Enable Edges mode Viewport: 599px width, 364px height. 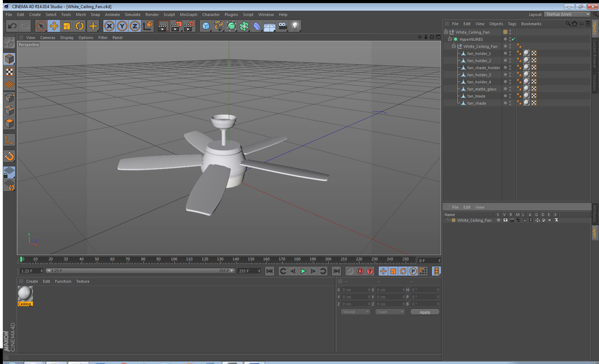click(x=9, y=110)
